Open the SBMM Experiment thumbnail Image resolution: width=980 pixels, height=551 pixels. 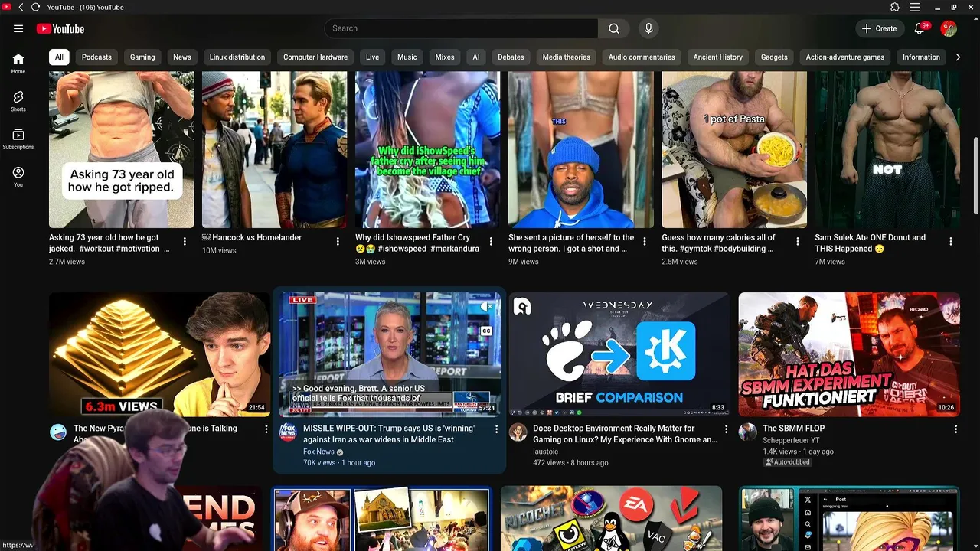(849, 354)
